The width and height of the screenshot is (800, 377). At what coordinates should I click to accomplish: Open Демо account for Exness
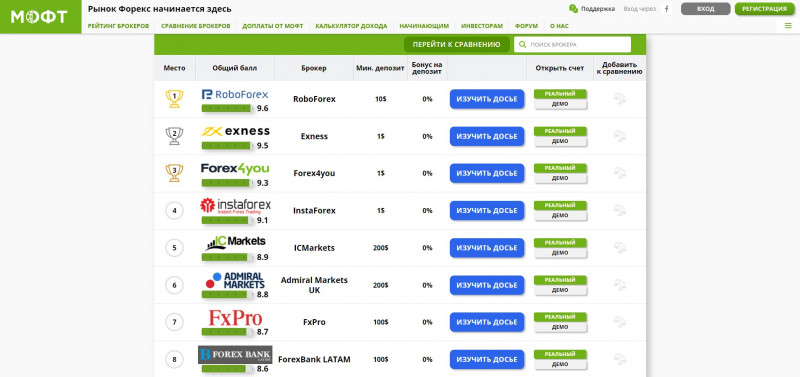pos(560,141)
